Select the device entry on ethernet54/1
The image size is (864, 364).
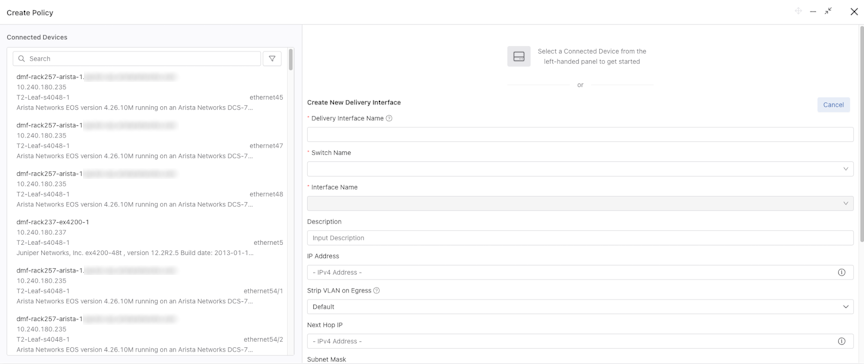(150, 286)
